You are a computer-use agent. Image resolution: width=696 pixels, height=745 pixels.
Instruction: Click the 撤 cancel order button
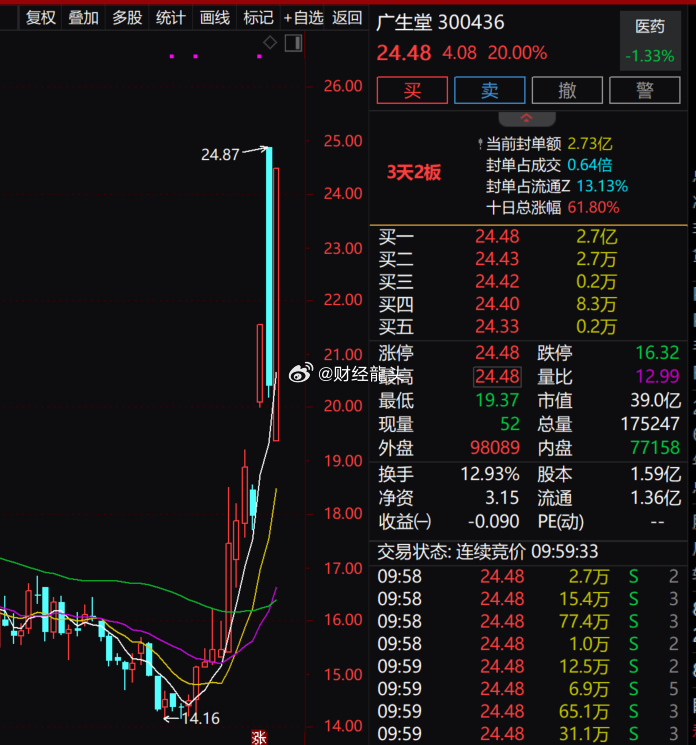click(x=567, y=90)
